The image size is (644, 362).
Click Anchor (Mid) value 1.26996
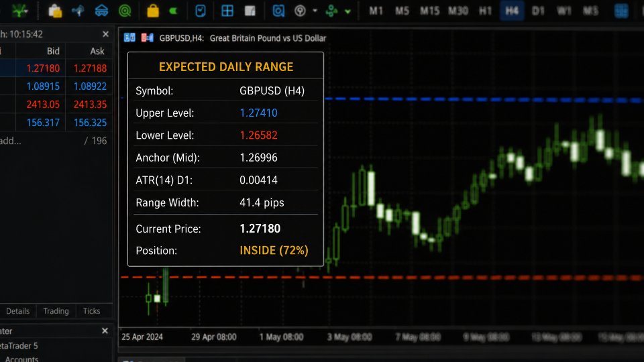point(258,158)
